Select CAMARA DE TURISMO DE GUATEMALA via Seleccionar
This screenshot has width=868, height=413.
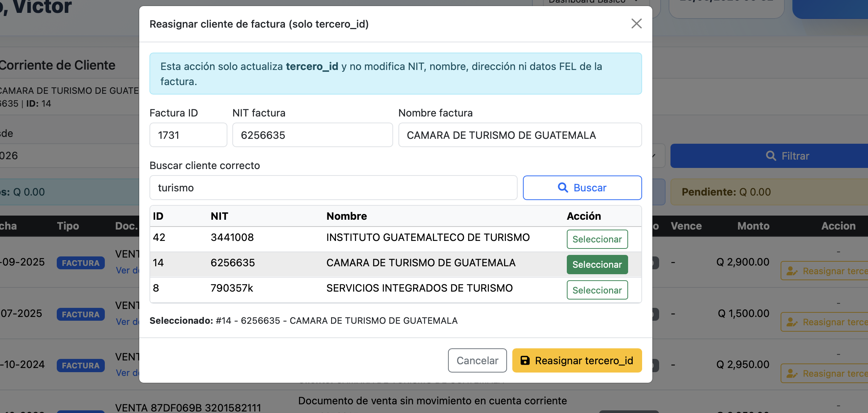pyautogui.click(x=597, y=264)
